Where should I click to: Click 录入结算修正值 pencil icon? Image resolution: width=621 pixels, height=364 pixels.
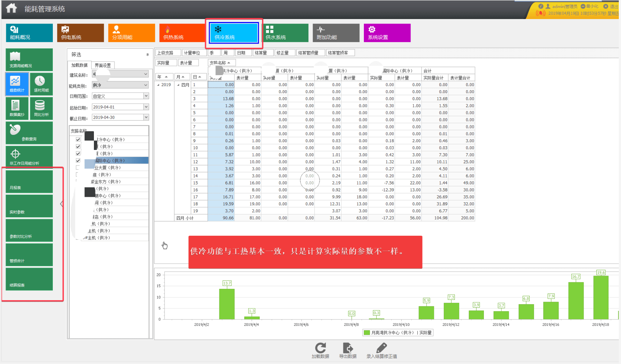[381, 350]
